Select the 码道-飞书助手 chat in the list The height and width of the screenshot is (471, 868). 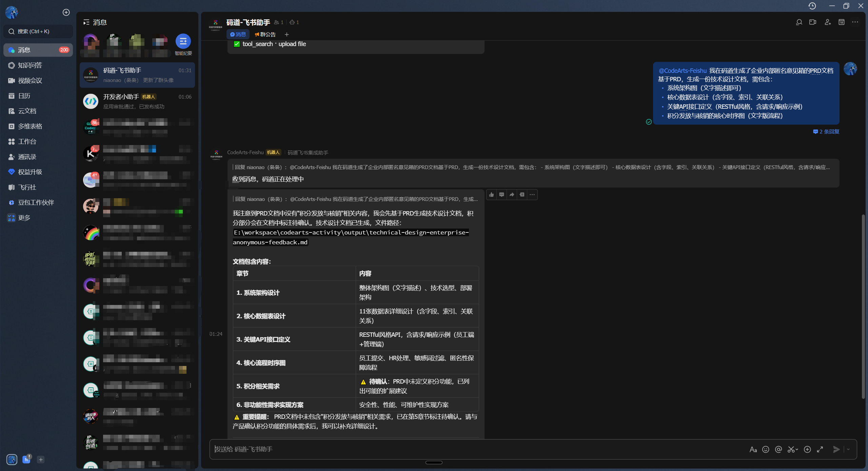pos(137,75)
